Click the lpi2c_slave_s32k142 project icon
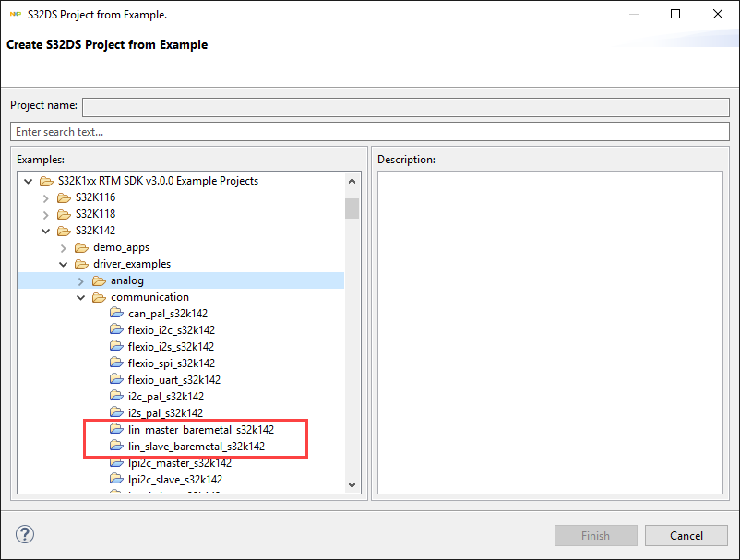 pos(116,479)
